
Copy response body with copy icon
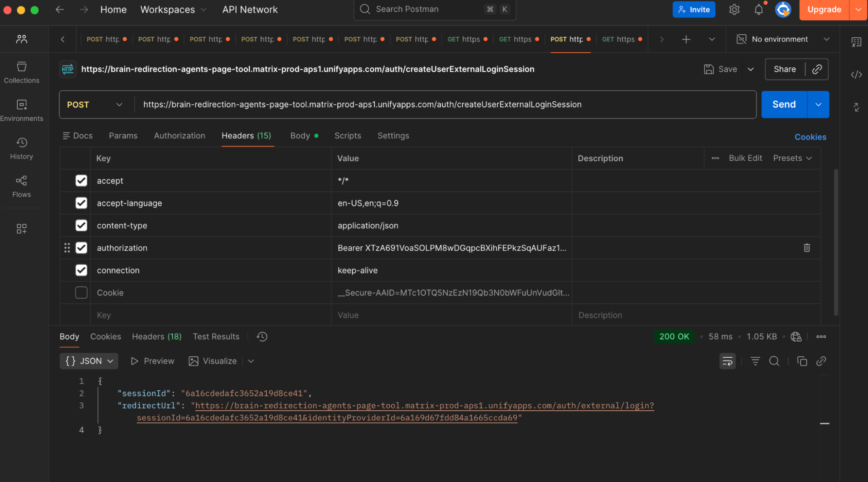pyautogui.click(x=802, y=361)
